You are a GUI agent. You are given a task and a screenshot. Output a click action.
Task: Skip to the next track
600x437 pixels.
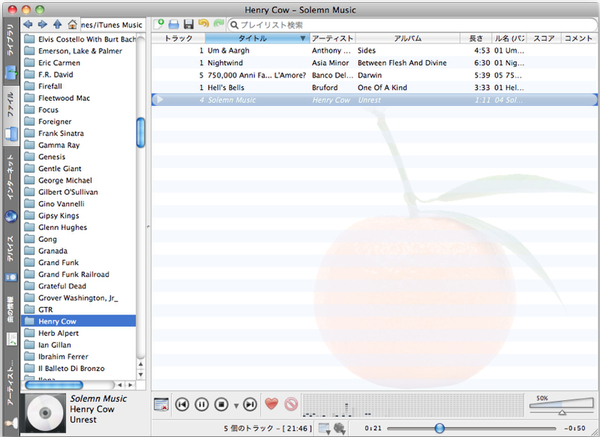tap(250, 404)
